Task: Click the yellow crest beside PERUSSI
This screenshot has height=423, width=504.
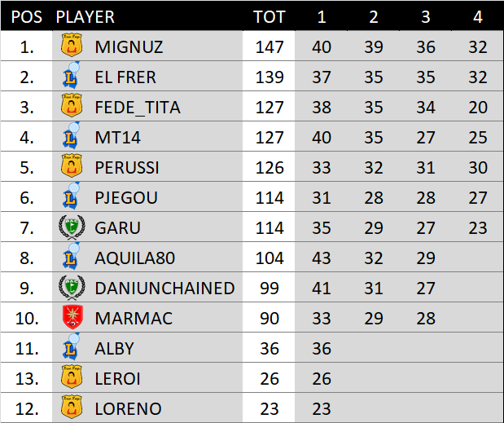Action: [72, 165]
